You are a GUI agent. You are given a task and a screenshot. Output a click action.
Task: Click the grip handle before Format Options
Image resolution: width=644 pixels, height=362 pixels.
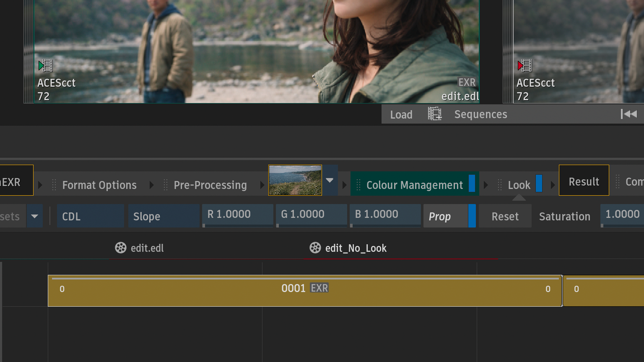[54, 185]
